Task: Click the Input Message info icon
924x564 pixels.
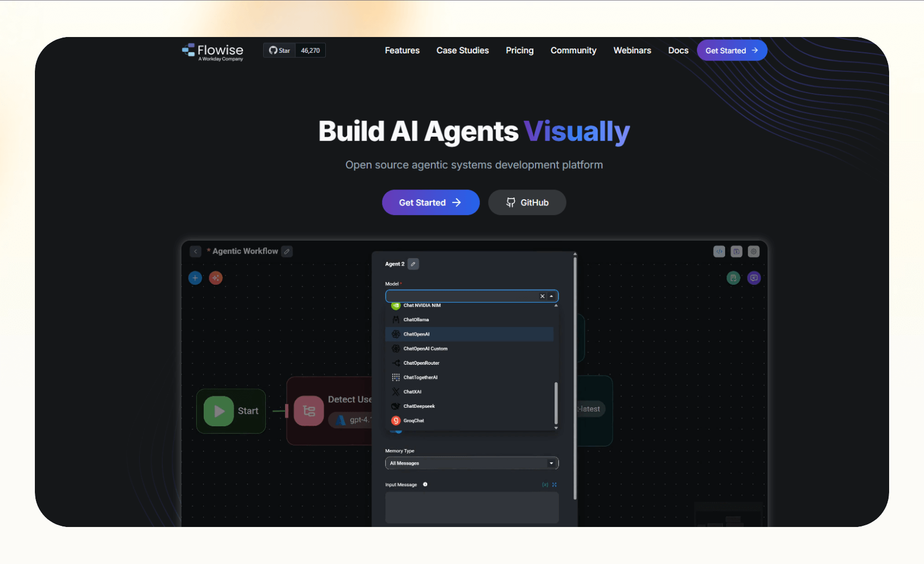Action: (425, 485)
